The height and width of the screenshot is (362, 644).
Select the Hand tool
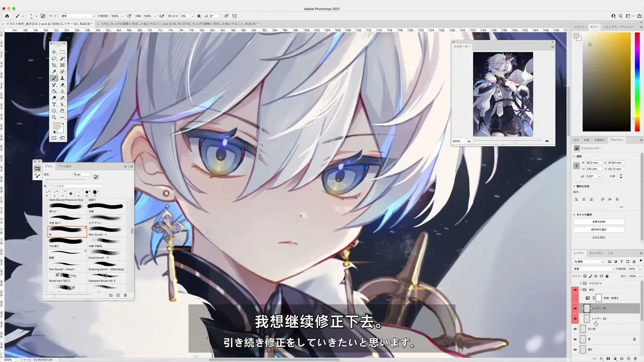click(62, 111)
